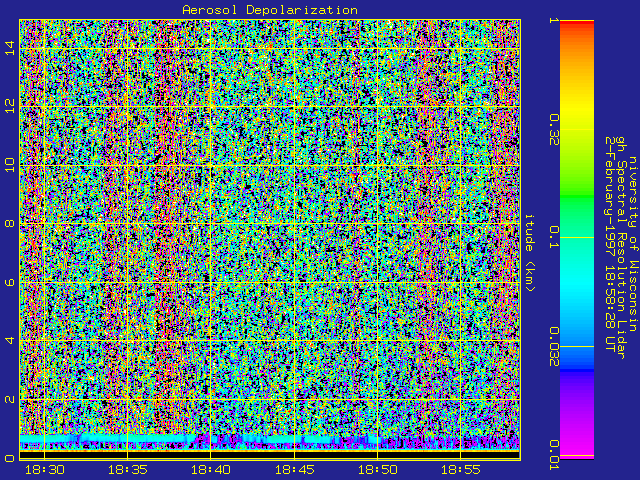640x480 pixels.
Task: Click the colorbar value 0.1
Action: pyautogui.click(x=554, y=237)
